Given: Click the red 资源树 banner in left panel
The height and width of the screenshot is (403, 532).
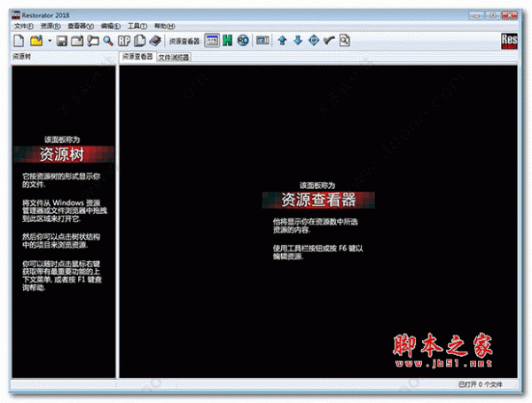Looking at the screenshot, I should click(64, 154).
